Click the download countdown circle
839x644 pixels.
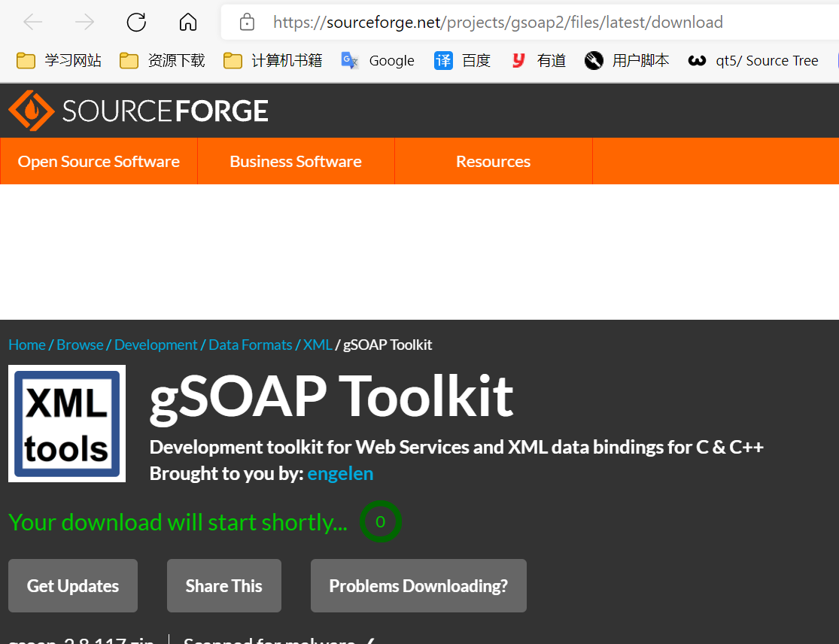(381, 521)
